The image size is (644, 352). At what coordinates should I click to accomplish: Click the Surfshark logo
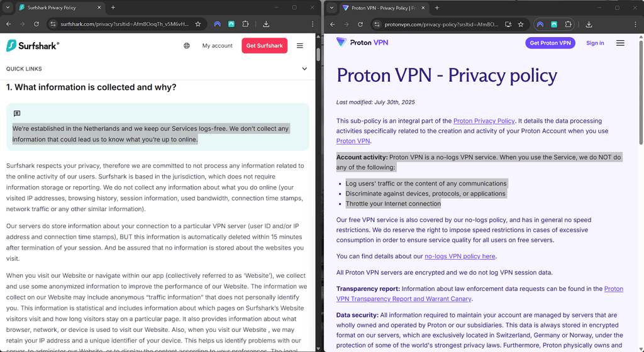coord(33,45)
